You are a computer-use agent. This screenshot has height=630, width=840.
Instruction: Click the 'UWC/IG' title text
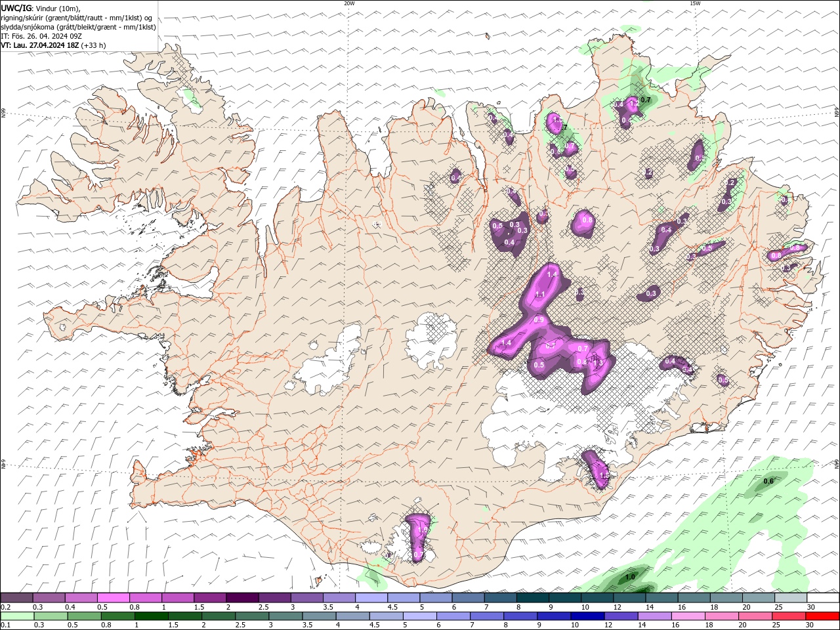pos(16,8)
